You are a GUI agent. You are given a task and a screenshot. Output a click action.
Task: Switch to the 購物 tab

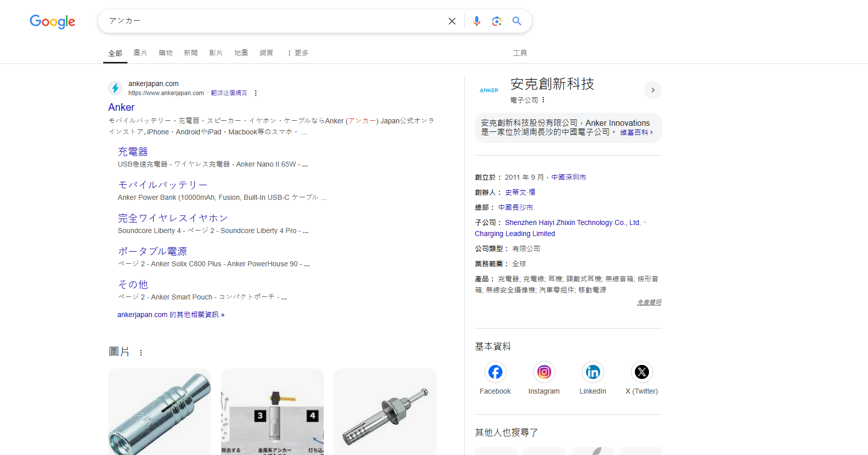(166, 53)
